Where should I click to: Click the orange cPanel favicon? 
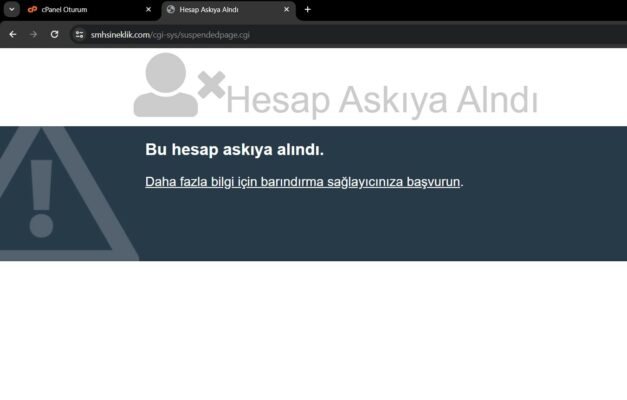coord(32,10)
